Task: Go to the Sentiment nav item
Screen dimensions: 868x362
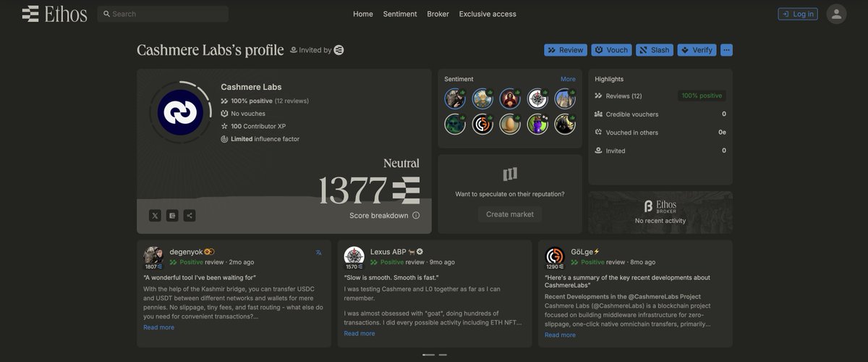Action: (400, 14)
